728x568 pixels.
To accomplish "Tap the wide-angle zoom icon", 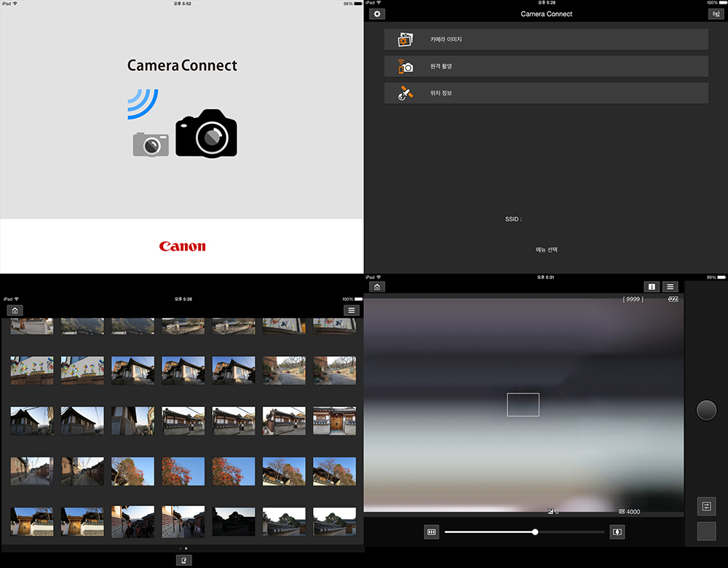I will (431, 532).
